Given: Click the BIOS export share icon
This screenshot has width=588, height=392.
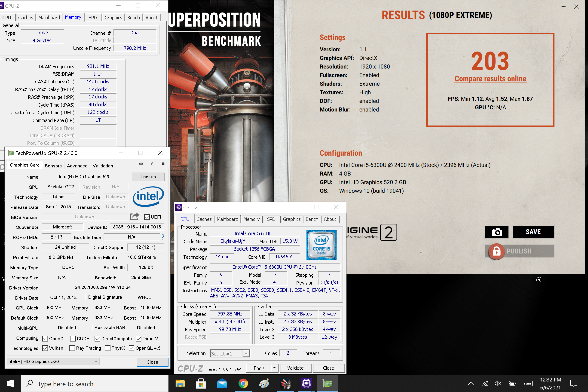Looking at the screenshot, I should (135, 216).
